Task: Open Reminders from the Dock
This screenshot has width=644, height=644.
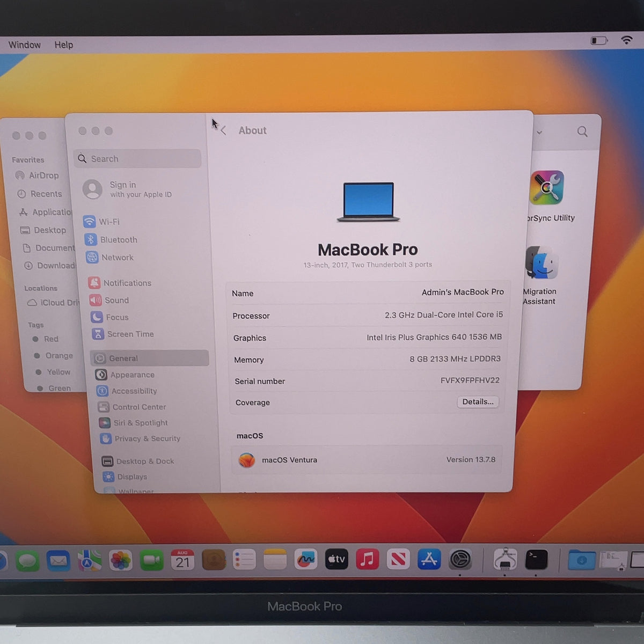Action: [244, 560]
